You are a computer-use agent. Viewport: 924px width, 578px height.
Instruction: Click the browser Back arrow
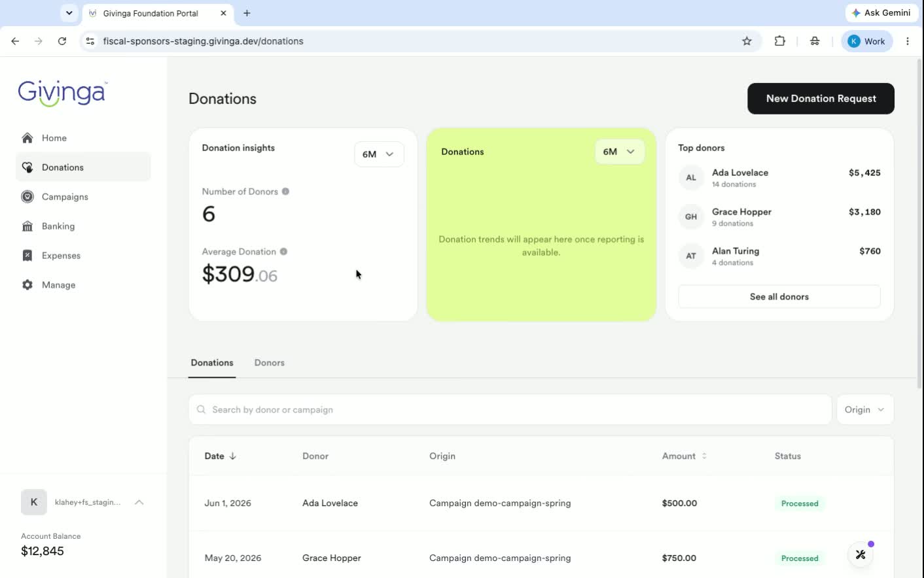coord(15,41)
